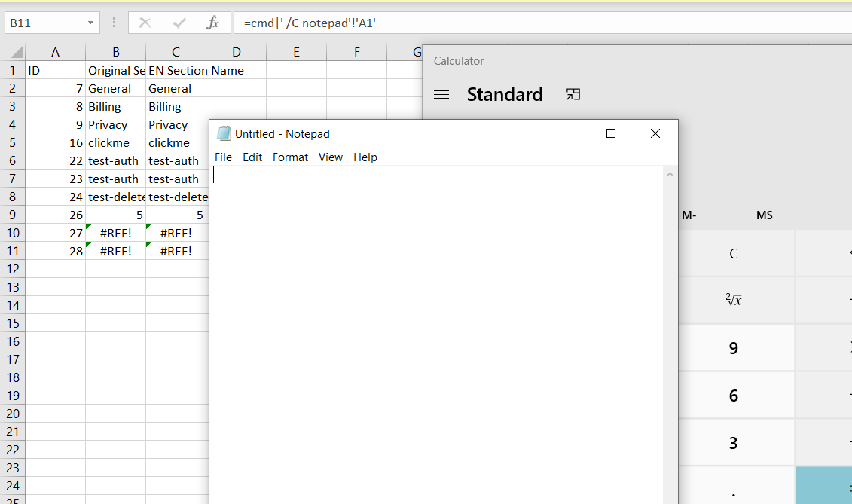Select row 1 header
The width and height of the screenshot is (852, 504).
tap(13, 70)
